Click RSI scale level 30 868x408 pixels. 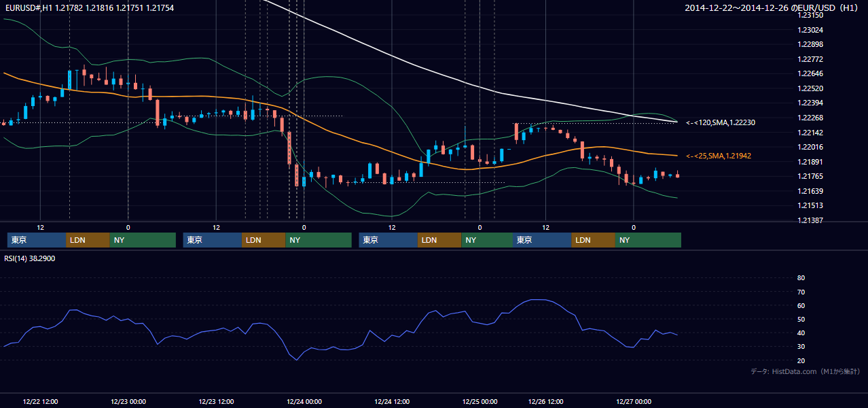click(x=801, y=347)
